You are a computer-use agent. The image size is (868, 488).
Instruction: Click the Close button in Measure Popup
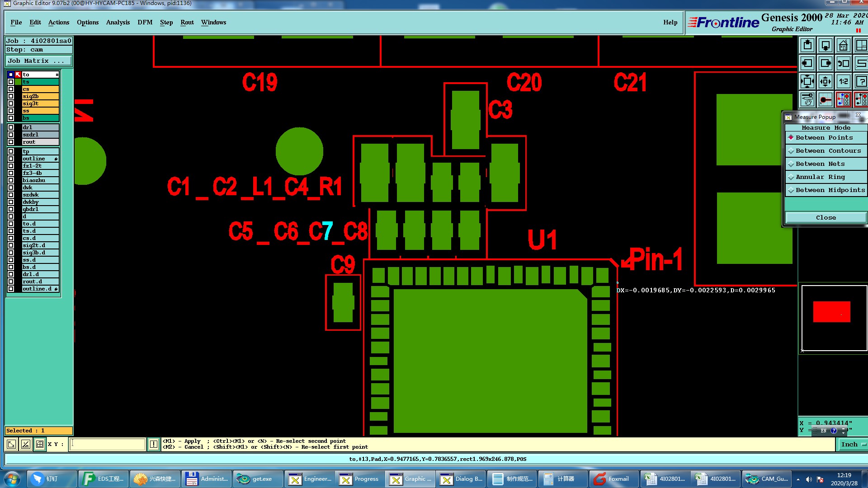point(826,218)
